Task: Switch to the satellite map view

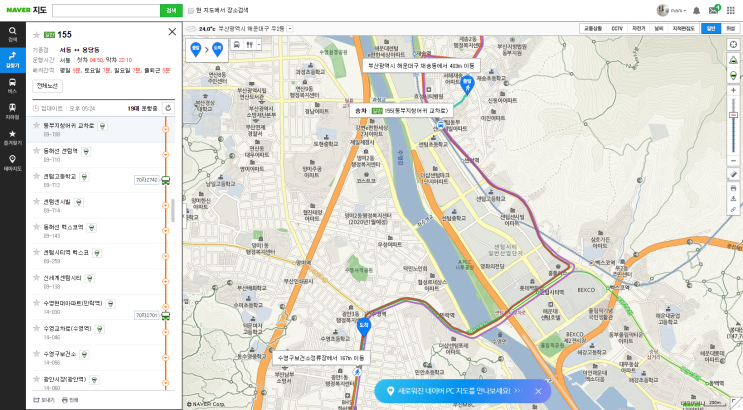Action: click(730, 29)
